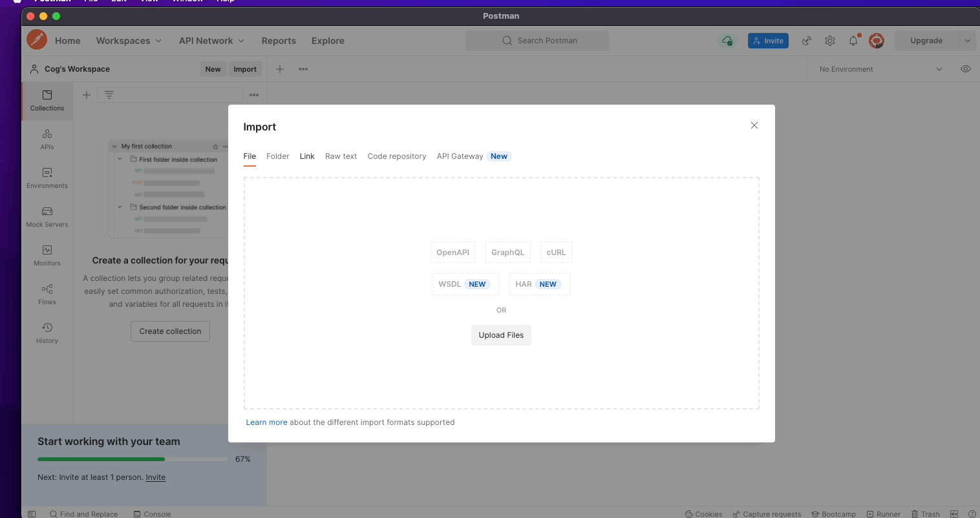
Task: Open Postman settings gear
Action: tap(830, 40)
